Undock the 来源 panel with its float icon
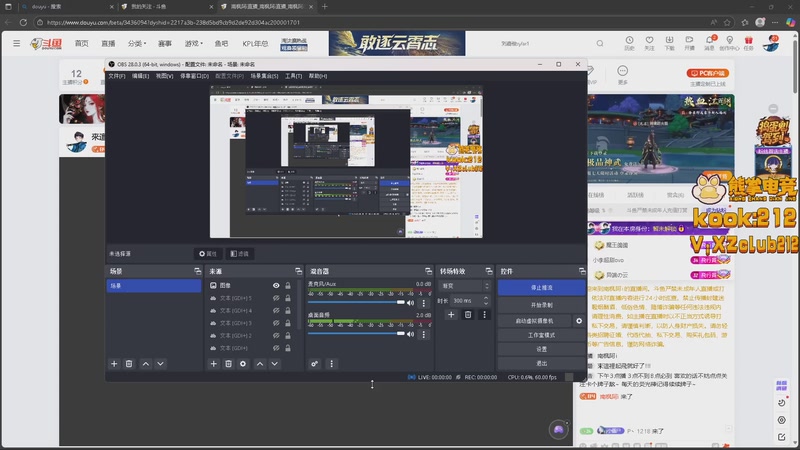 pyautogui.click(x=298, y=271)
